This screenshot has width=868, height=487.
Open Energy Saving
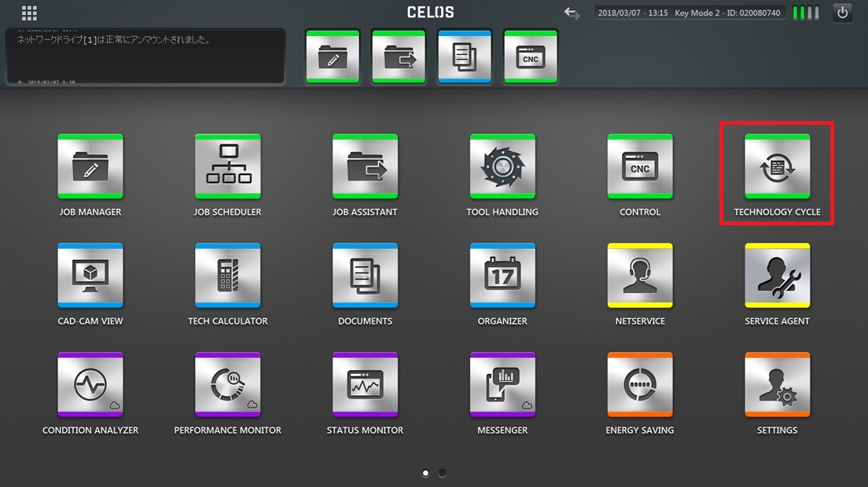click(640, 384)
